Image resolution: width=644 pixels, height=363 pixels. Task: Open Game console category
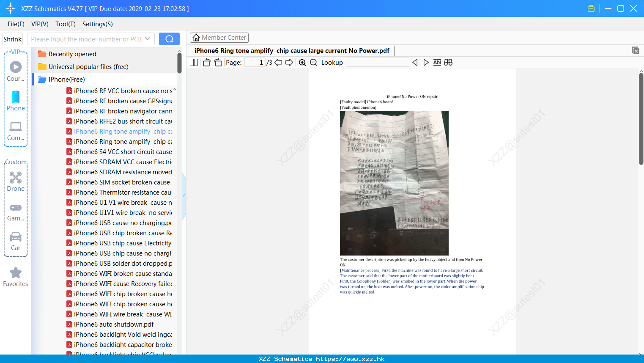[x=16, y=212]
